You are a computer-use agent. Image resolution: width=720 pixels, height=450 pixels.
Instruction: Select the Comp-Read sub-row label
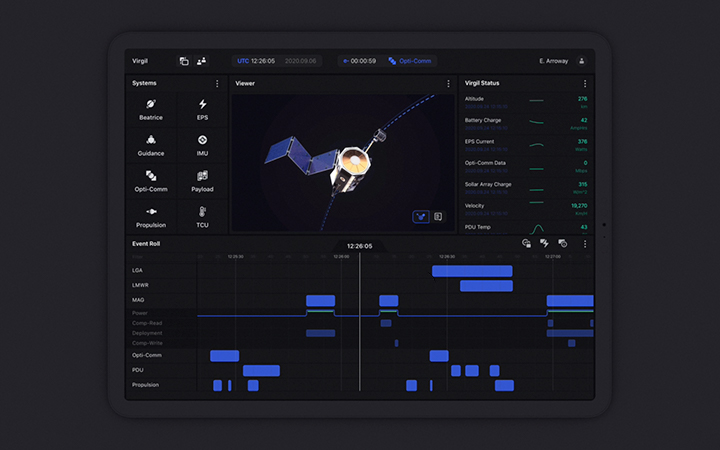pos(147,323)
